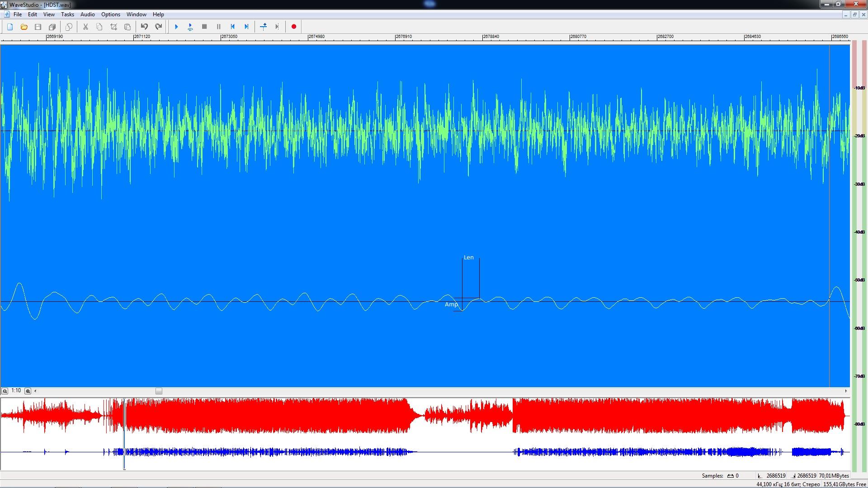Click the go-to-marker icon next to Record
Image resolution: width=868 pixels, height=488 pixels.
coord(277,27)
